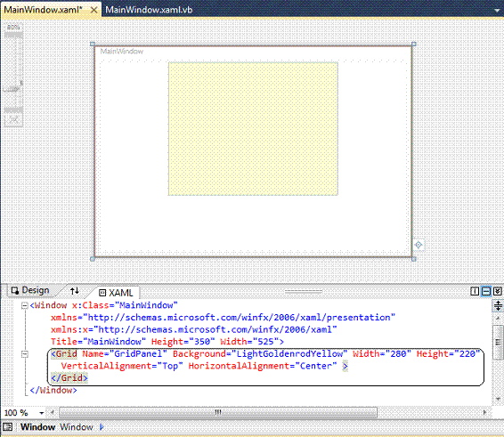The width and height of the screenshot is (504, 437).
Task: Click the editor split bar icon
Action: click(498, 305)
